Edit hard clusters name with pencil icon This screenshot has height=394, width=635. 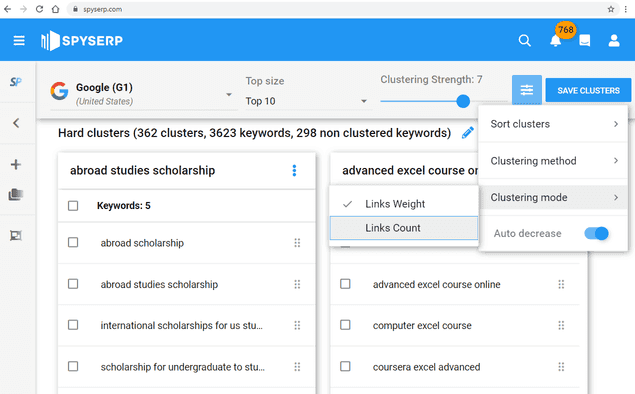468,132
